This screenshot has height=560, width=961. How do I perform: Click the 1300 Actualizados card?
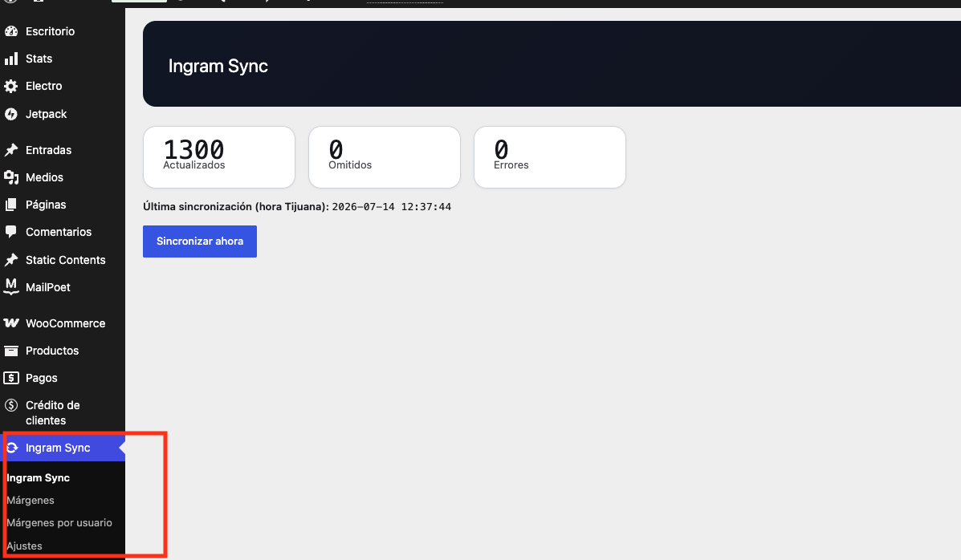(219, 157)
